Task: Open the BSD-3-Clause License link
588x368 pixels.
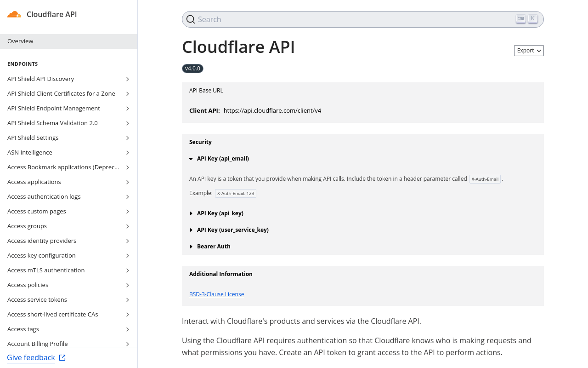Action: pos(216,294)
